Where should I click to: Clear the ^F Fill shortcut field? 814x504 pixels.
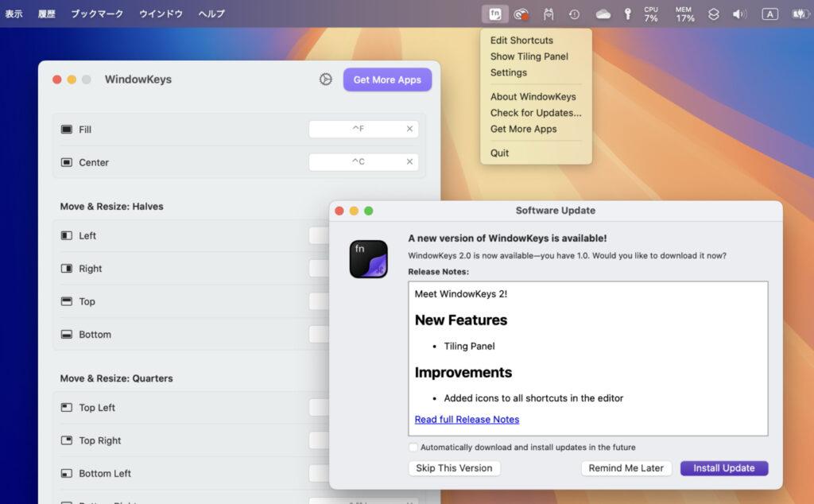coord(410,129)
